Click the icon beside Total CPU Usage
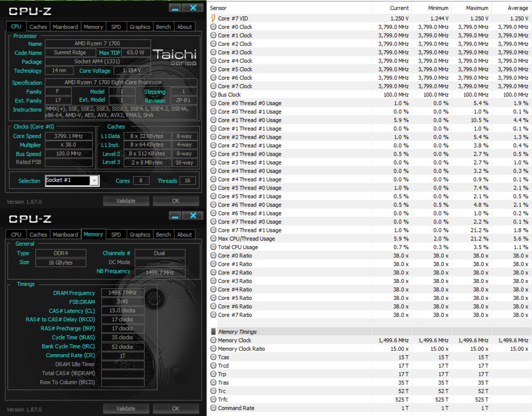This screenshot has height=416, width=532. tap(213, 247)
